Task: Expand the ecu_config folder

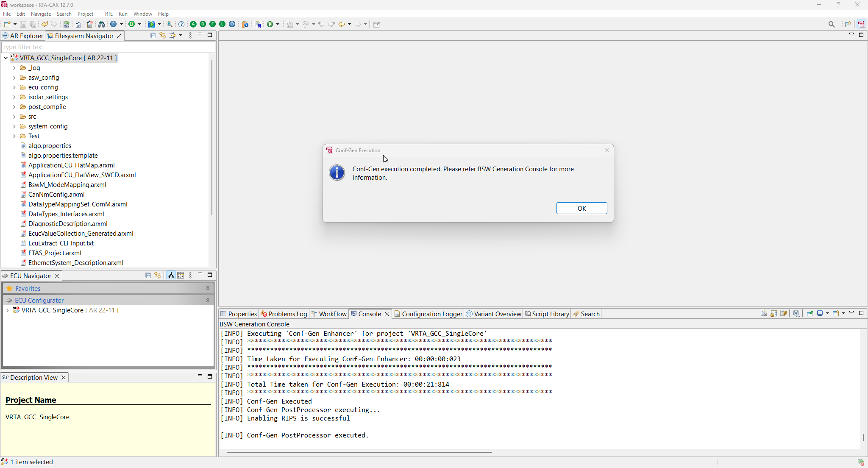Action: coord(14,87)
